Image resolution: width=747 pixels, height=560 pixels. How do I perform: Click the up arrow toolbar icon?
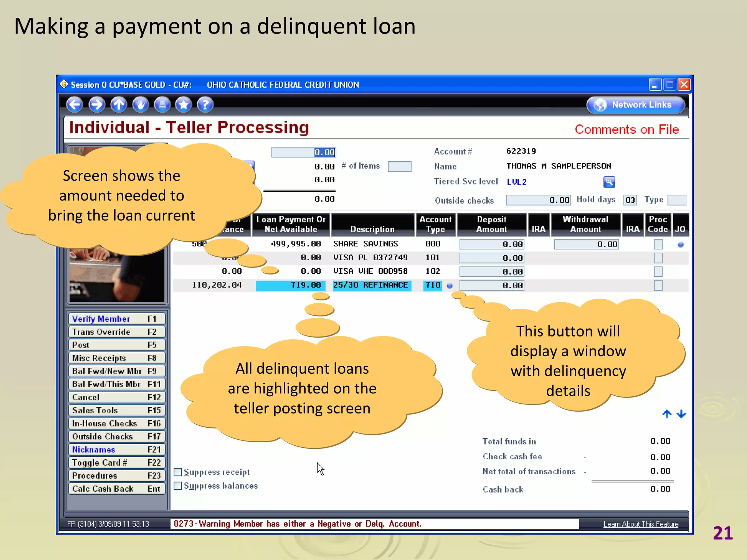point(119,105)
